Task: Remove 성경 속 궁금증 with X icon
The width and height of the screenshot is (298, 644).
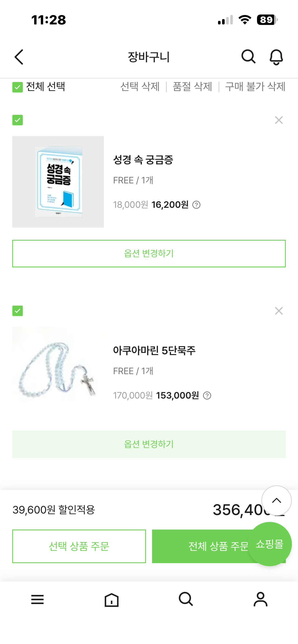Action: (279, 120)
